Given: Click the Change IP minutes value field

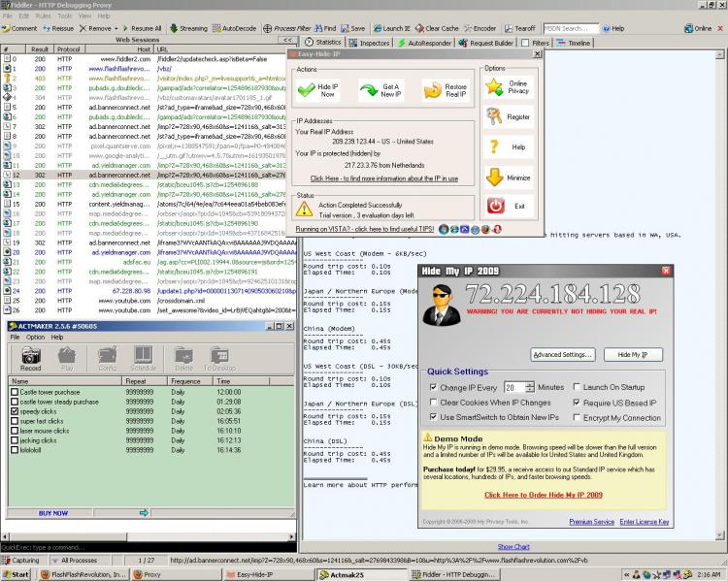Looking at the screenshot, I should pos(514,387).
